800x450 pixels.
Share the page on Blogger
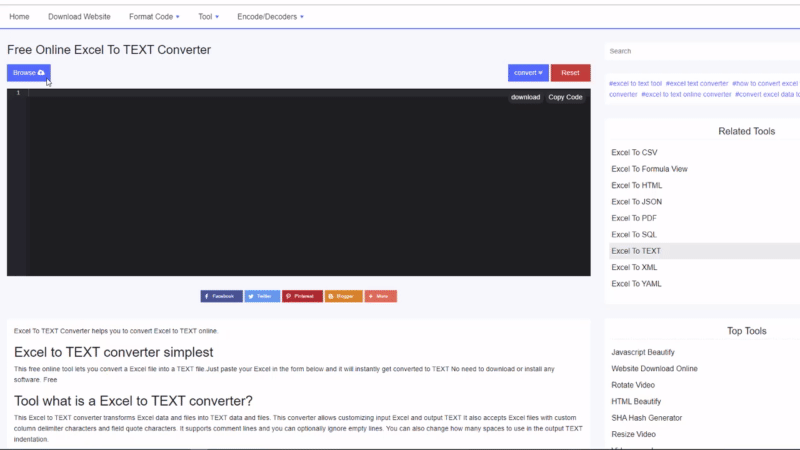343,296
